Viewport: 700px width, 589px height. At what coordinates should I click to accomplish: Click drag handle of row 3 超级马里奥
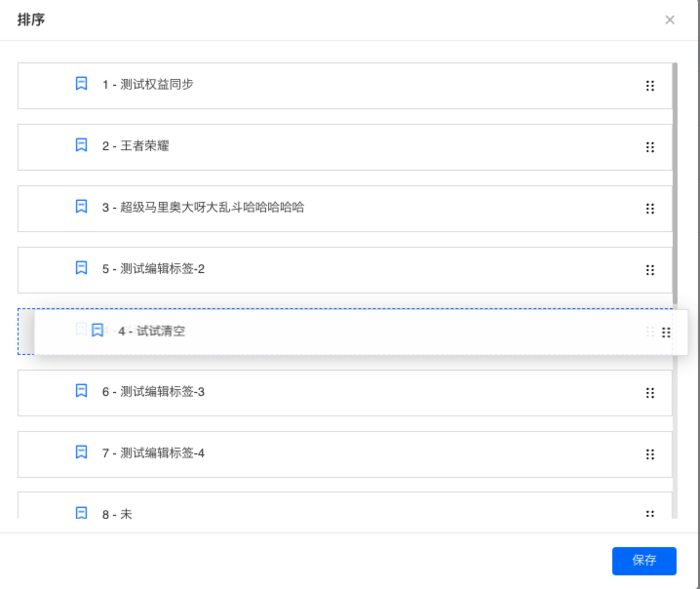coord(650,209)
